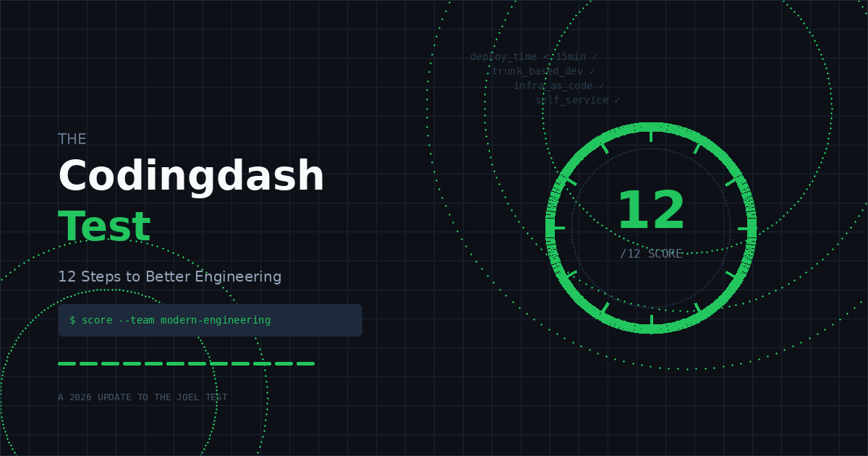Screen dimensions: 868x456
Task: Click the checkmark beside self_service
Action: [617, 100]
